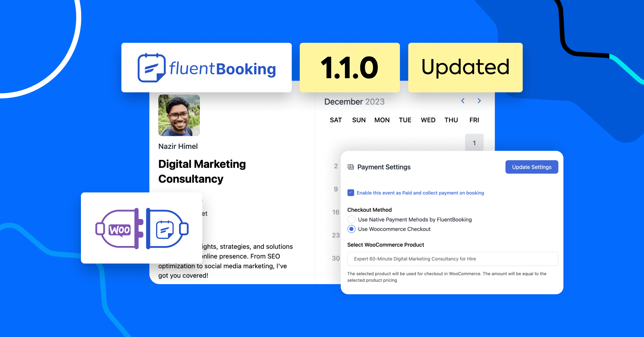644x337 pixels.
Task: Click the 'Payment Settings' heading text
Action: (384, 167)
